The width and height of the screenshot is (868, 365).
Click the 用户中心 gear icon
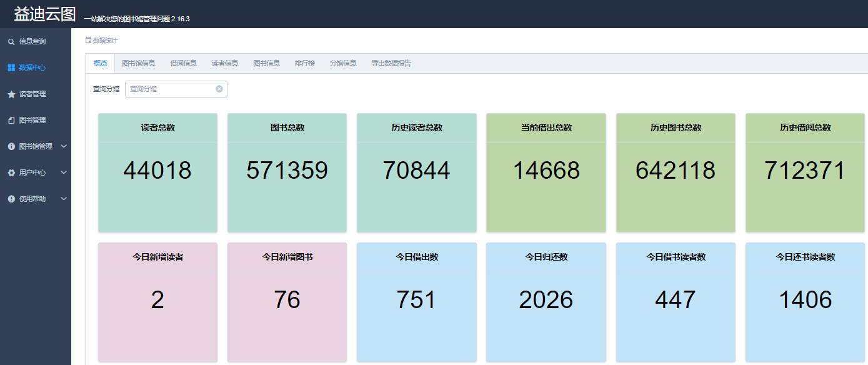11,173
